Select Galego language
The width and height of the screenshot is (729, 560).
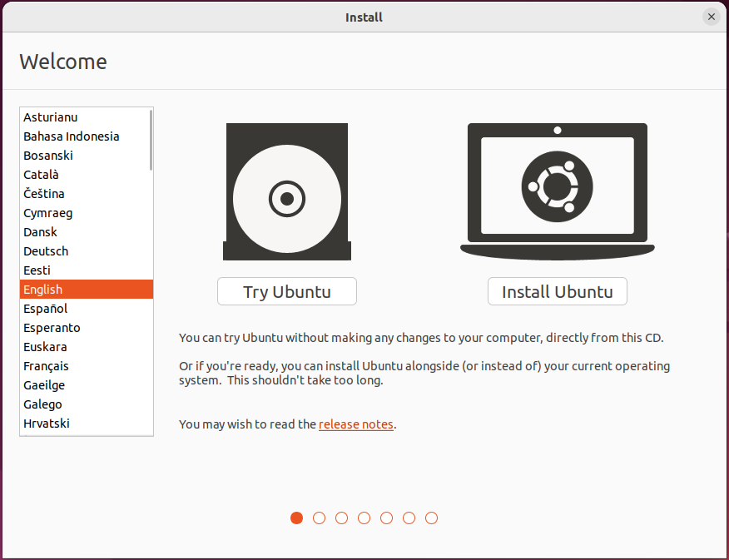[x=86, y=404]
